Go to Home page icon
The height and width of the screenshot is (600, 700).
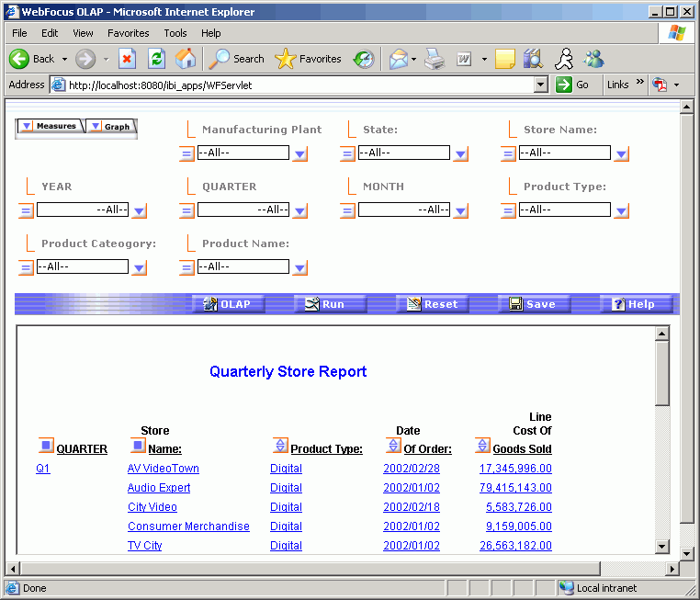click(186, 59)
